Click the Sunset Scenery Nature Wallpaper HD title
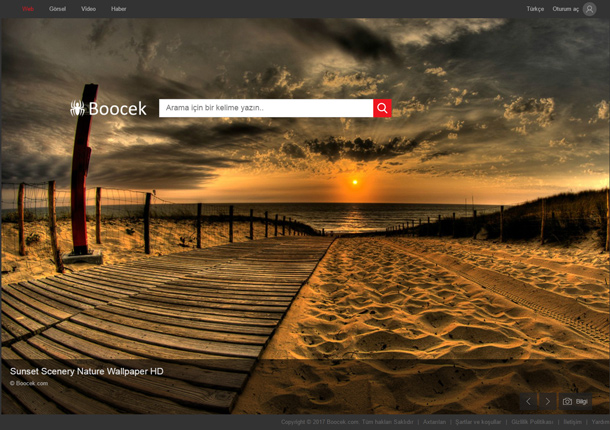The width and height of the screenshot is (610, 430). [86, 371]
